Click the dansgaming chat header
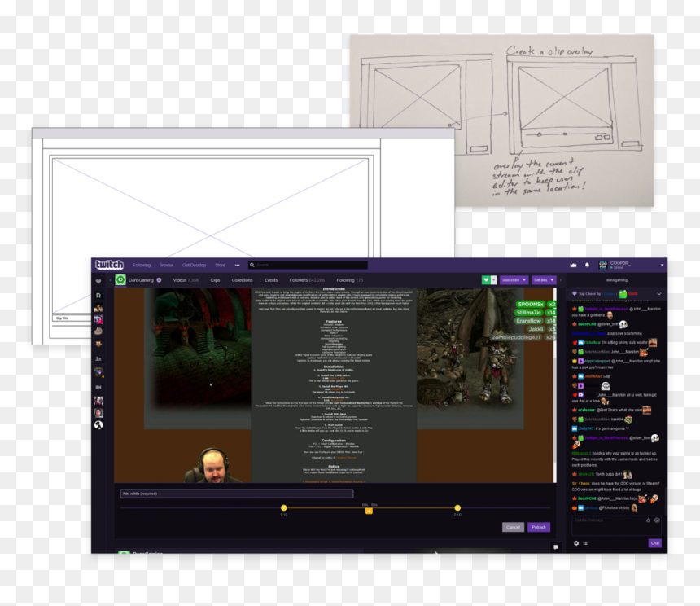This screenshot has height=606, width=700. [617, 280]
